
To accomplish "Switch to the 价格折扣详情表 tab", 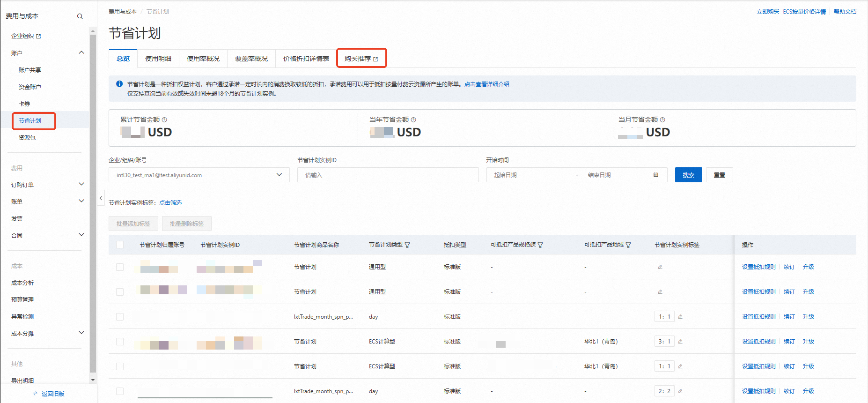I will (306, 59).
